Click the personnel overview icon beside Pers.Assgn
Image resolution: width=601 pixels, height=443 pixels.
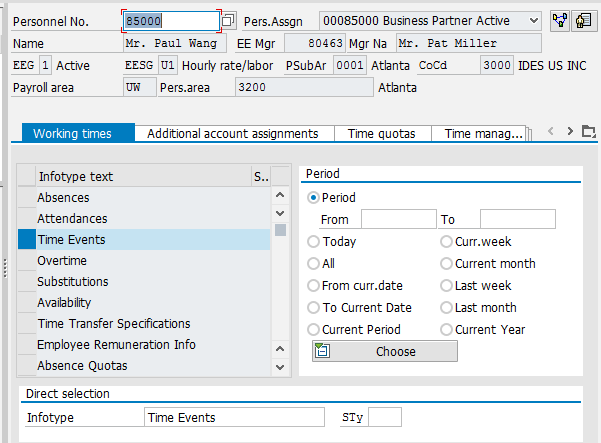583,21
